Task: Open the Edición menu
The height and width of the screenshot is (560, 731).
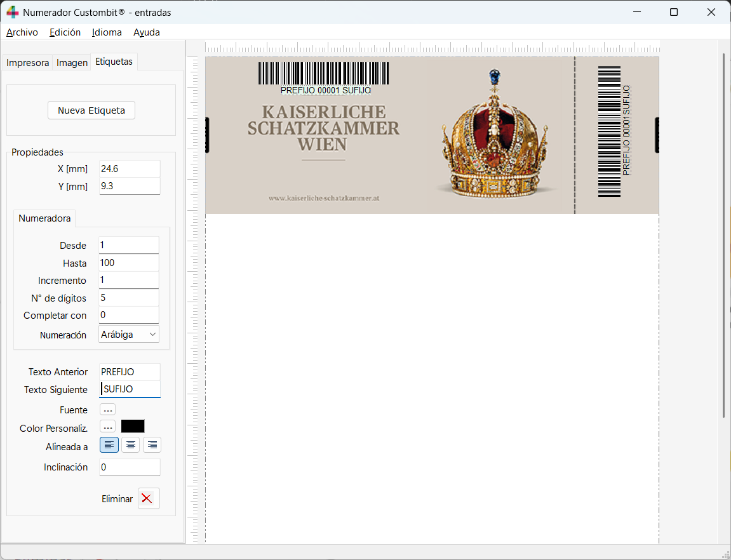Action: tap(64, 32)
